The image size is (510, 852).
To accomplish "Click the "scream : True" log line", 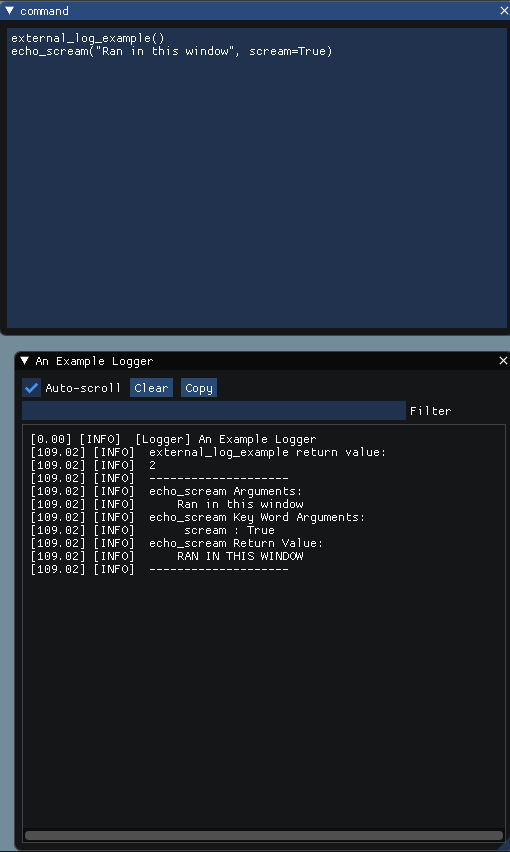I will 153,530.
